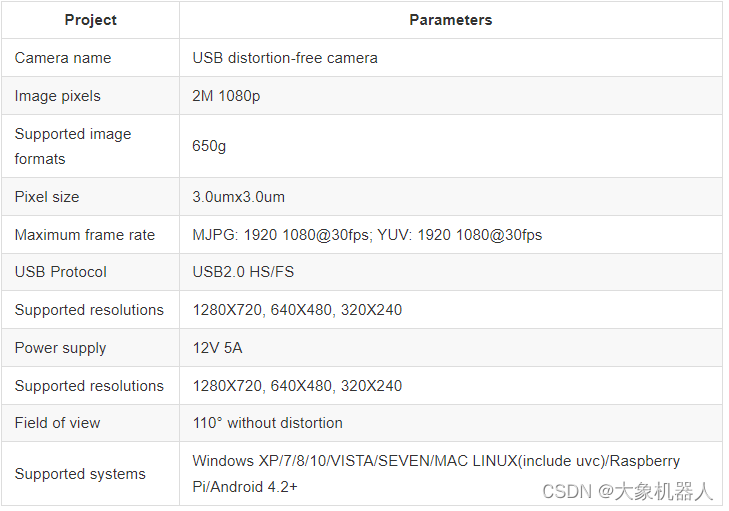Click the Supported systems label
Viewport: 729px width, 511px height.
tap(80, 474)
